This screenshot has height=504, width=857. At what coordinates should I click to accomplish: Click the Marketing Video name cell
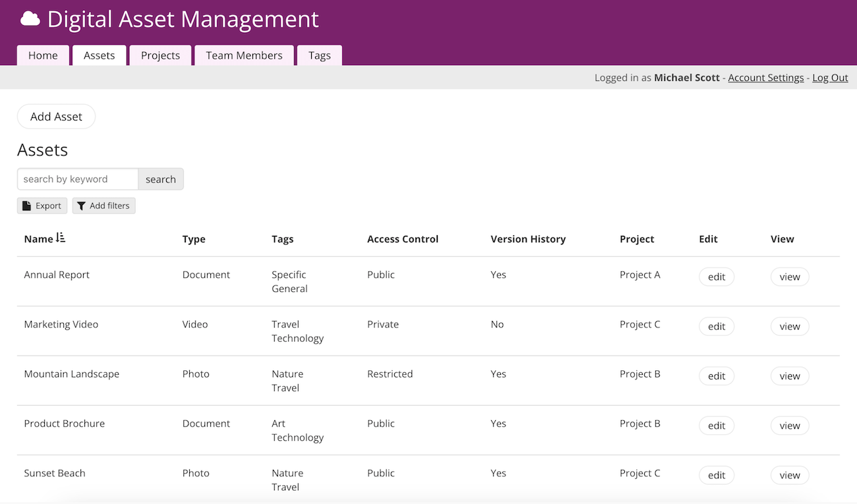[61, 324]
